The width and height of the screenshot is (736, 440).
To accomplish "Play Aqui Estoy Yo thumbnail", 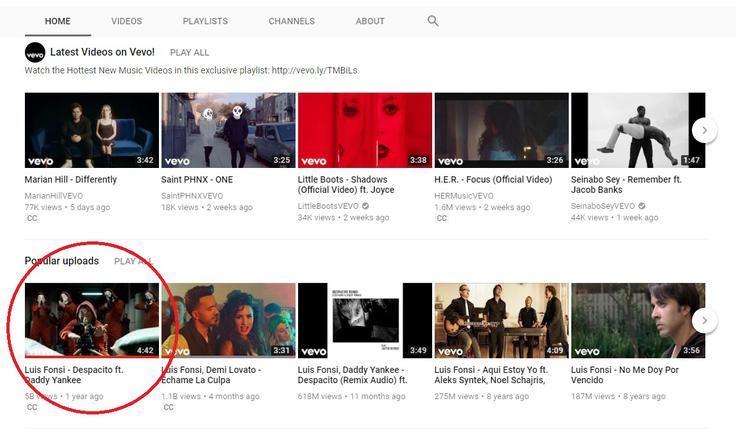I will click(501, 320).
